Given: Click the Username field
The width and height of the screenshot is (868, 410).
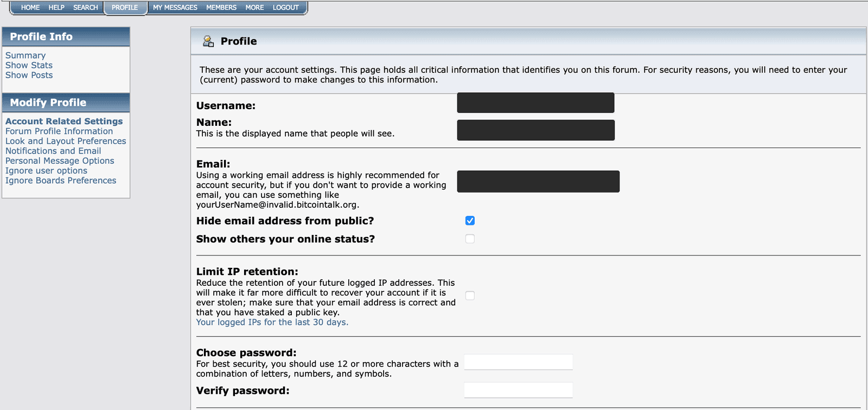Looking at the screenshot, I should coord(535,102).
